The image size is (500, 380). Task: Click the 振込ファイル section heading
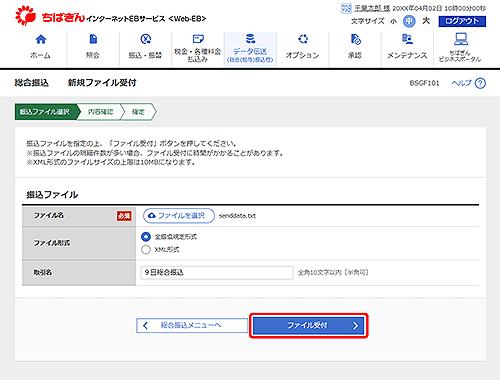click(x=52, y=195)
